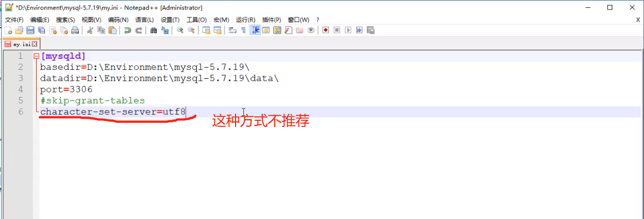
Task: Click the Open file folder icon
Action: point(19,30)
